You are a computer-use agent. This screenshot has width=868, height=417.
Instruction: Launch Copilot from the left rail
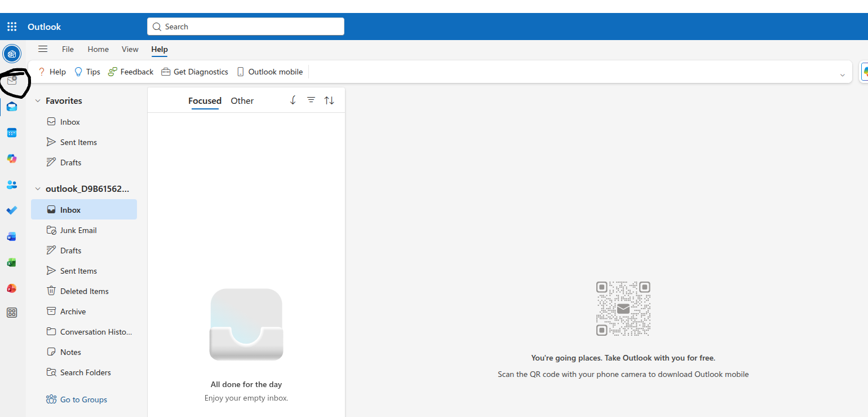point(11,159)
